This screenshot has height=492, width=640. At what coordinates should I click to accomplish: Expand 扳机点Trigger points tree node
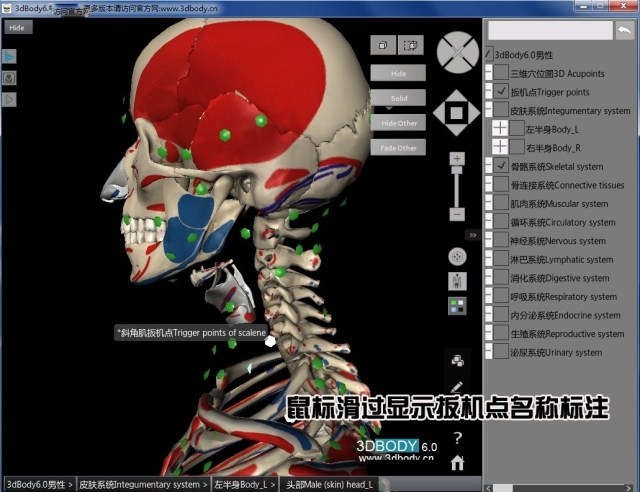489,91
